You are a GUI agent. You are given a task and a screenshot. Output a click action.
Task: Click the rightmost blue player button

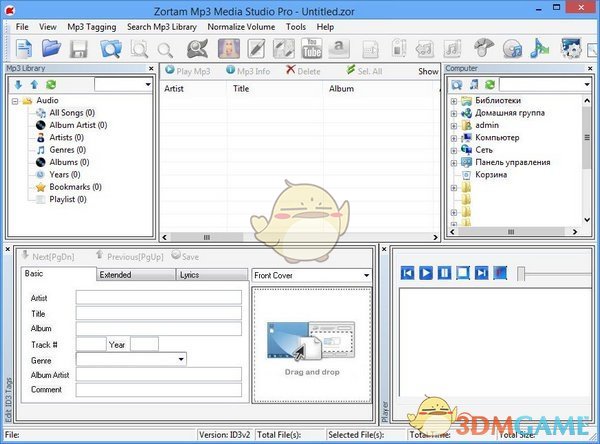500,273
